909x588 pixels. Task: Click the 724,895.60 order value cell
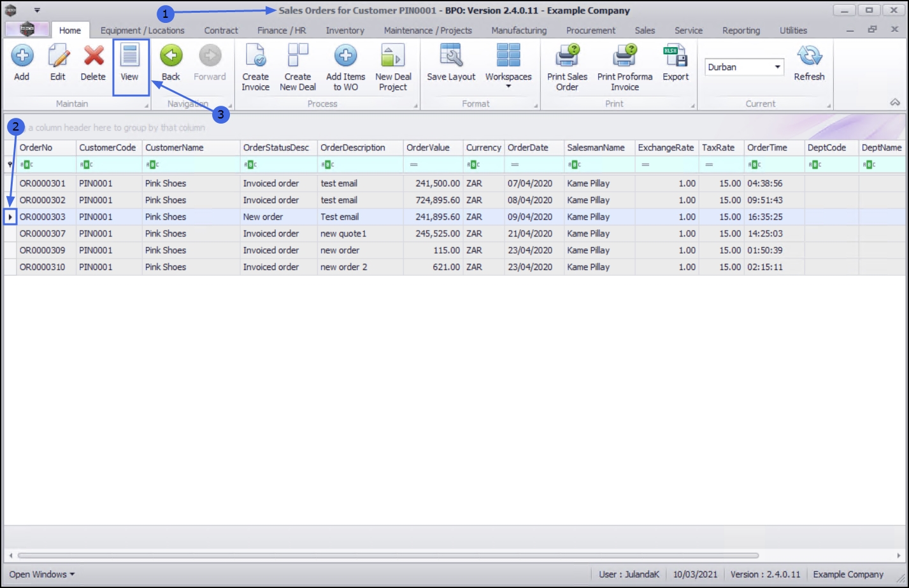coord(433,200)
